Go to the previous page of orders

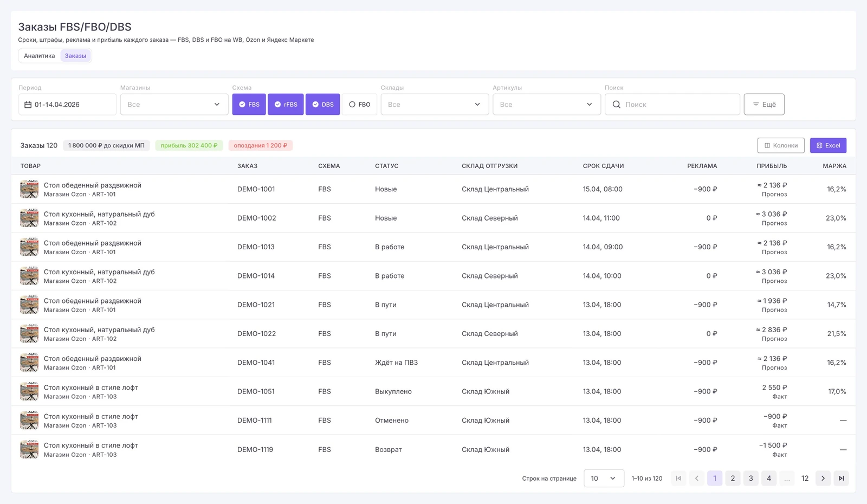697,479
